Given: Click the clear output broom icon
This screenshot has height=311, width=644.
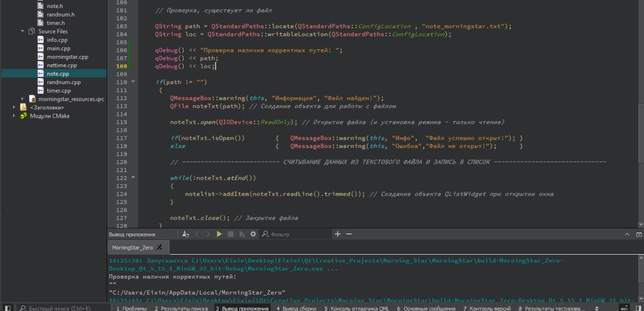Looking at the screenshot, I should point(186,234).
